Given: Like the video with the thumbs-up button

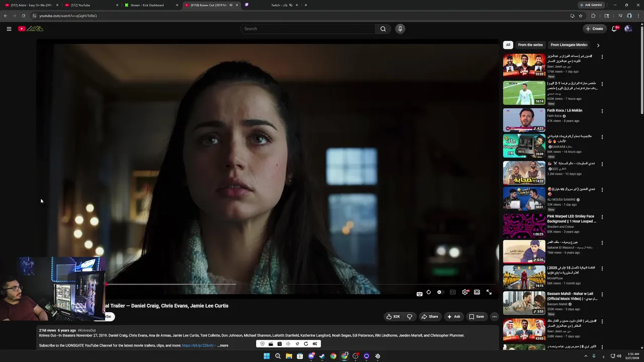Looking at the screenshot, I should coord(393,317).
